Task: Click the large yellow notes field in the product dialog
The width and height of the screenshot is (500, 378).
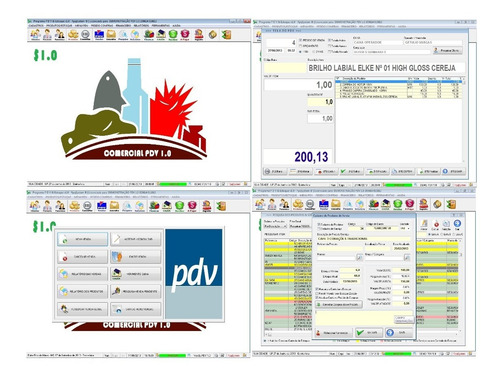Action: click(364, 318)
